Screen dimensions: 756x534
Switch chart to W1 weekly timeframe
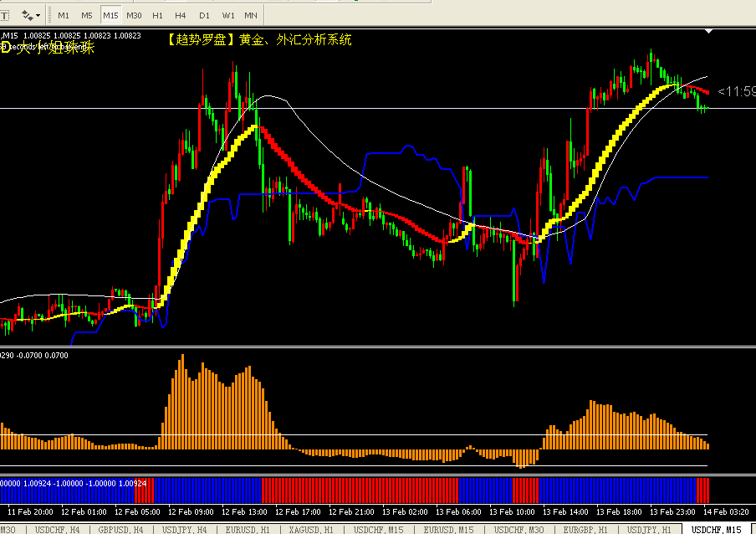point(228,15)
